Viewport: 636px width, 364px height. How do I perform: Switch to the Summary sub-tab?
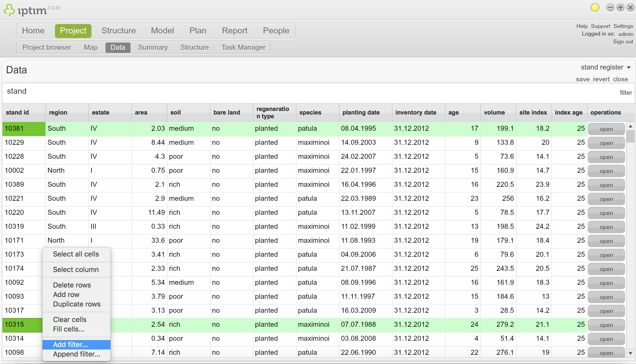click(x=153, y=47)
